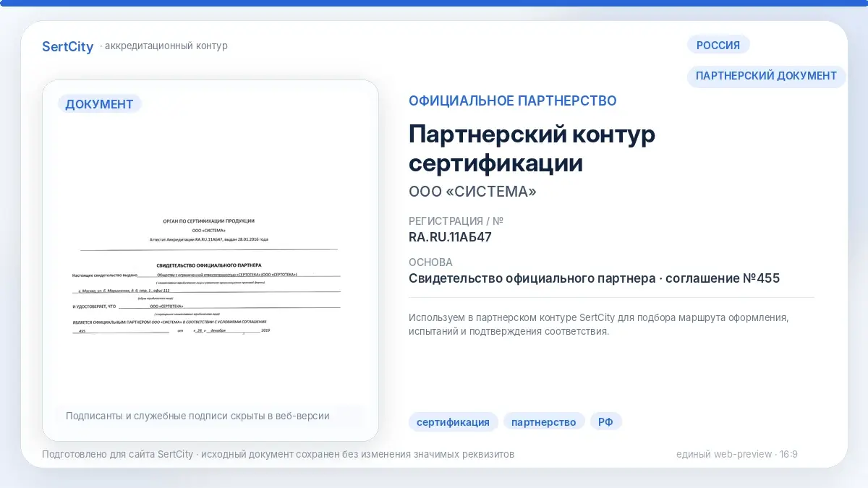
Task: Click СВИДЕТЕЛЬСТВО ОФИЦИАЛЬНОГО ПАРТНЕРА heading in document
Action: [x=209, y=265]
